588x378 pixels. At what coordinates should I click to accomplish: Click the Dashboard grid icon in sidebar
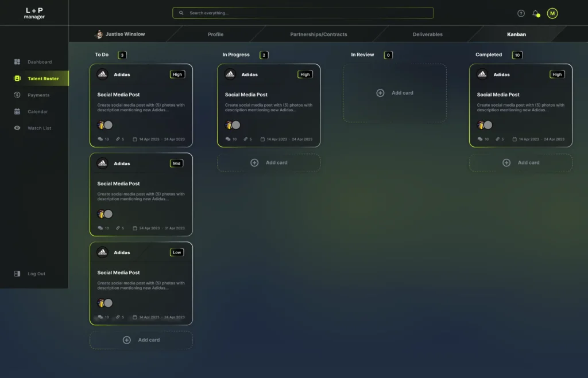click(17, 62)
